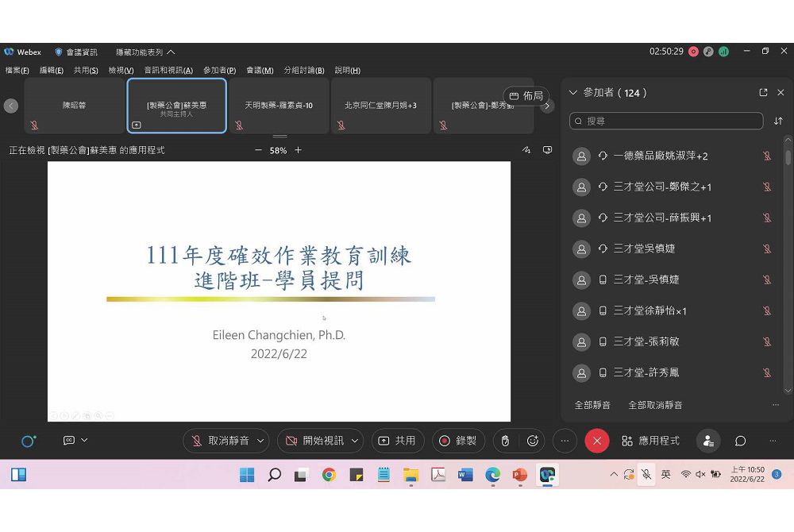794x532 pixels.
Task: Click the 佈局 layout button
Action: (526, 96)
